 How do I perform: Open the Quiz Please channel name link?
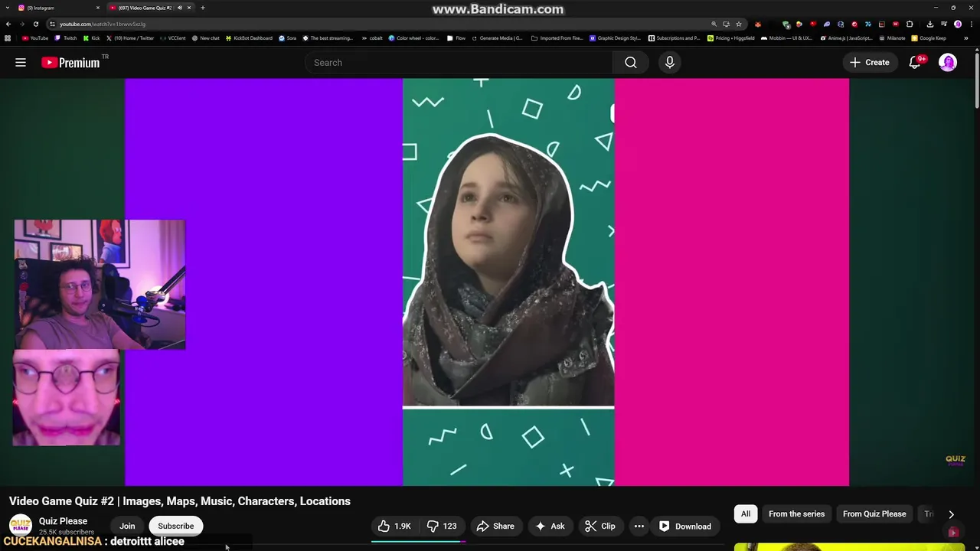coord(63,521)
